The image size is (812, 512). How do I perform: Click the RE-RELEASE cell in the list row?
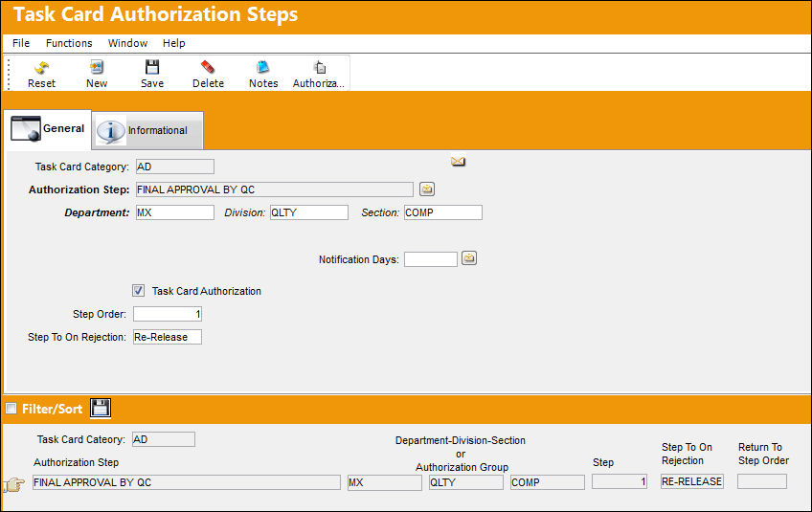click(x=692, y=481)
